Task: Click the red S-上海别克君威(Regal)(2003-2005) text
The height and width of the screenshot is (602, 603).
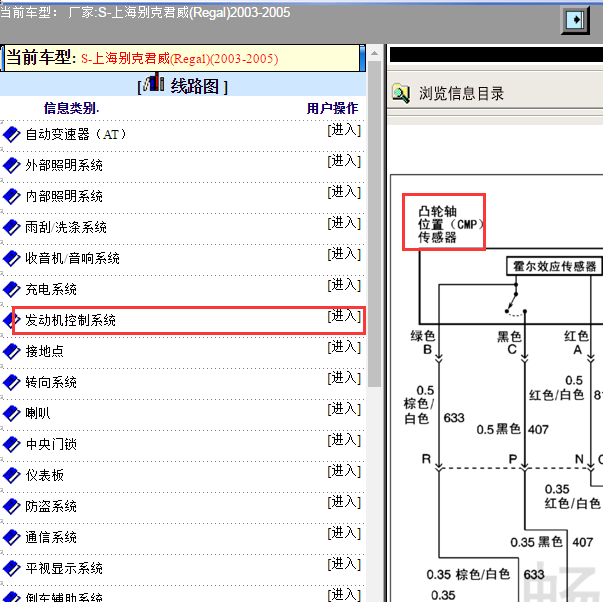Action: [x=180, y=59]
